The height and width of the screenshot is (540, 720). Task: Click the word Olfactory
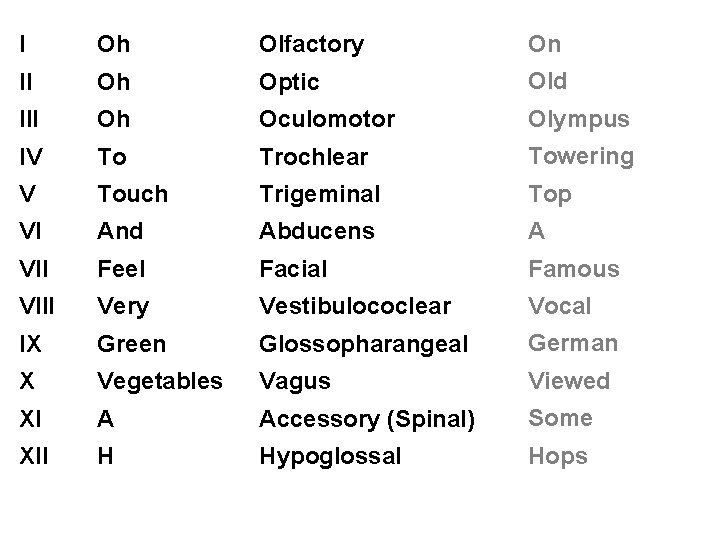coord(311,45)
